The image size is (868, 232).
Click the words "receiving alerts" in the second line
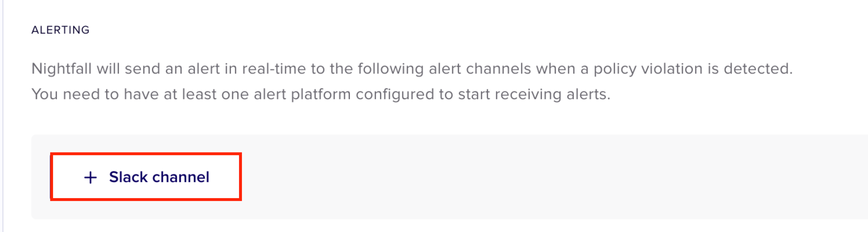552,94
